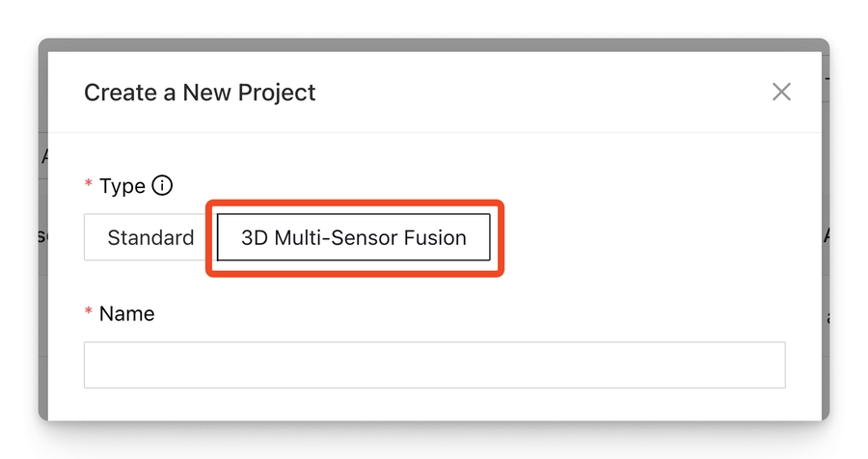Close the Create a New Project dialog

(x=781, y=92)
